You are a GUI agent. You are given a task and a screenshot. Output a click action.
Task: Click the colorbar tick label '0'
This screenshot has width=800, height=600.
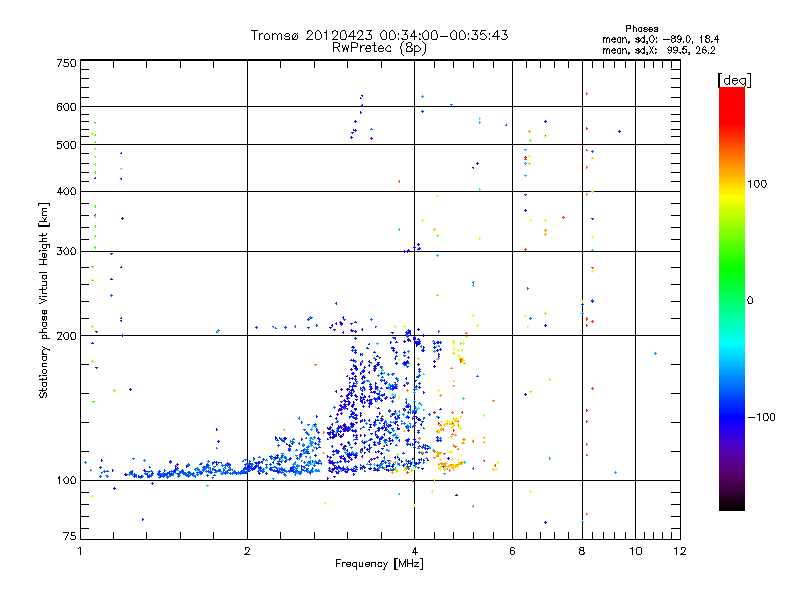(x=749, y=301)
